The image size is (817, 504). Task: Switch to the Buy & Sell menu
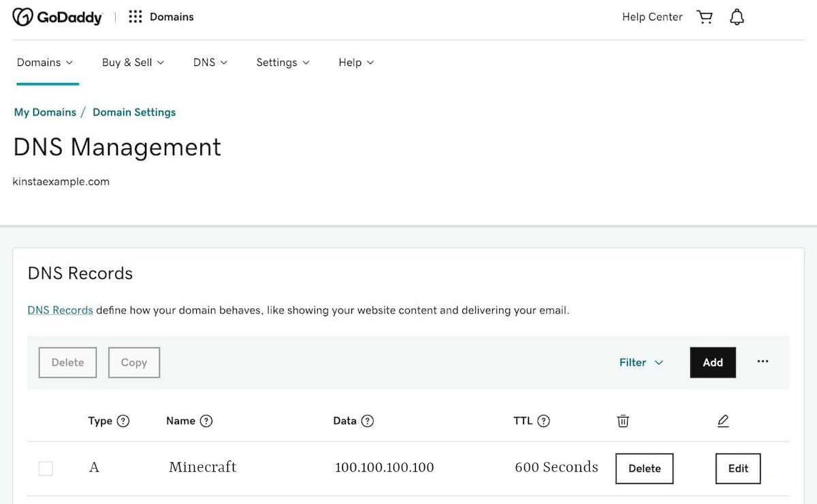coord(132,62)
